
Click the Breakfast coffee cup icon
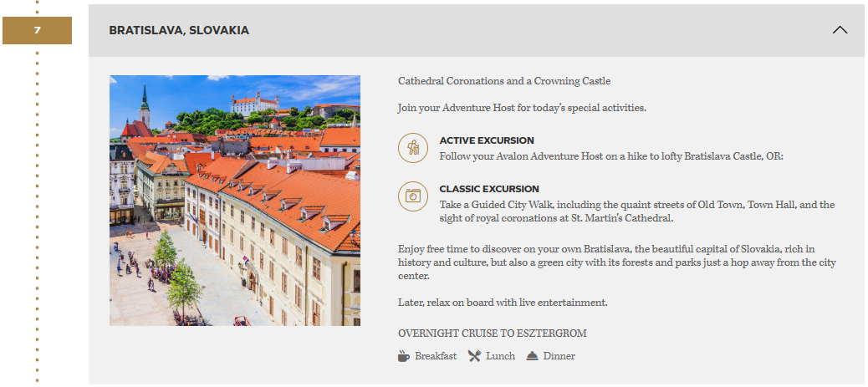(404, 356)
